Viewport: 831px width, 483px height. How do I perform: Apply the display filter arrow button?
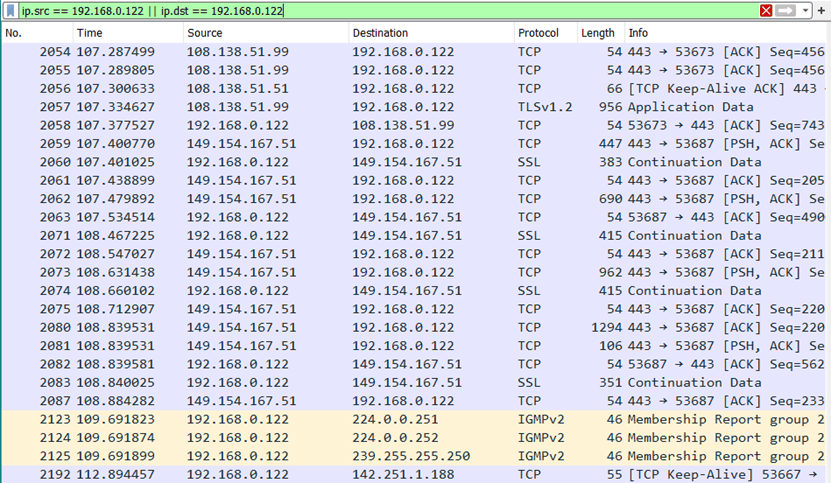point(785,11)
